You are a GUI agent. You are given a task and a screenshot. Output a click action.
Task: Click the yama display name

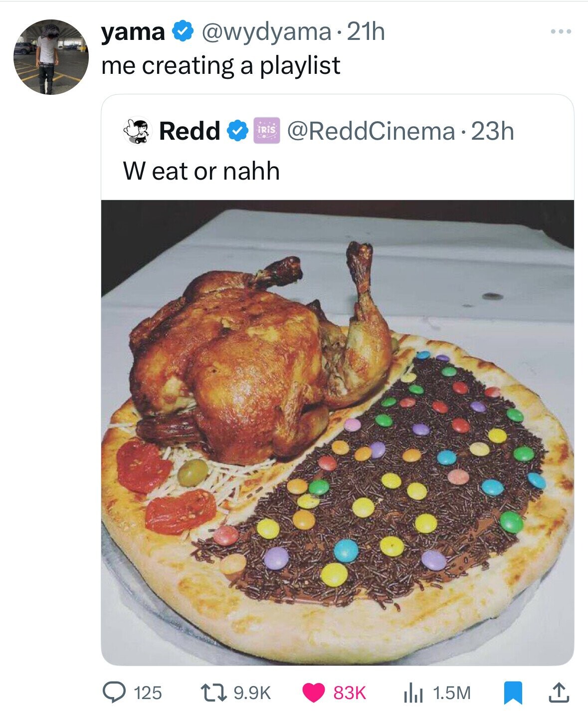click(133, 32)
